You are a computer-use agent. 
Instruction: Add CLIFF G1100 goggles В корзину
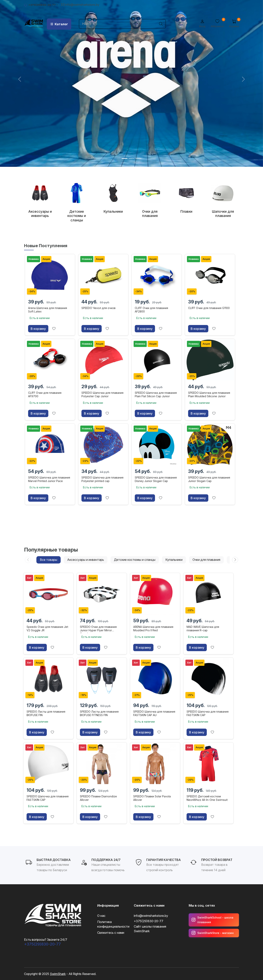point(198,329)
